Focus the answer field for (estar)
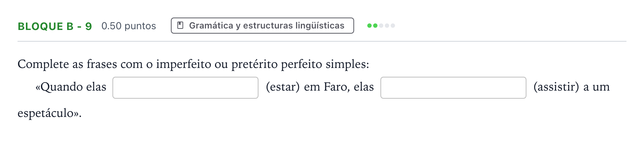644x144 pixels. (185, 88)
